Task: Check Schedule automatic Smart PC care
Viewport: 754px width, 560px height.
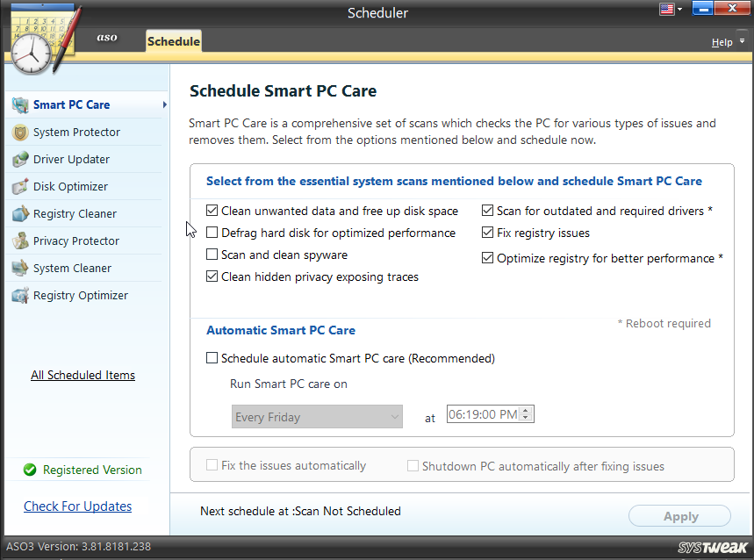Action: [x=212, y=358]
